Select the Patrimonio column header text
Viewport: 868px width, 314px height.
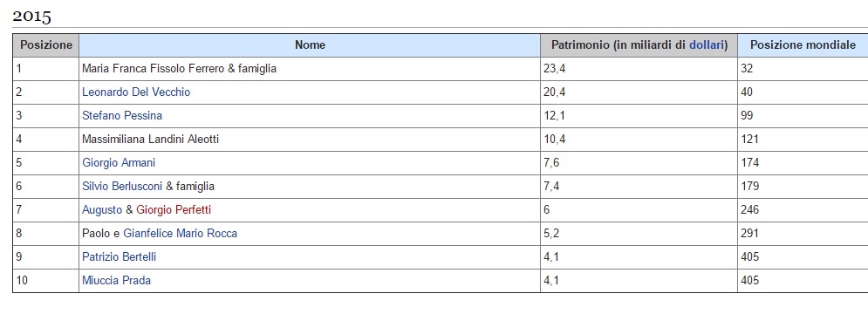(x=639, y=44)
